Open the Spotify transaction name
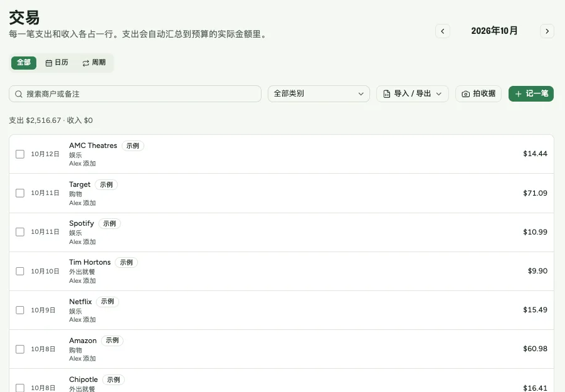The image size is (565, 392). click(x=82, y=223)
